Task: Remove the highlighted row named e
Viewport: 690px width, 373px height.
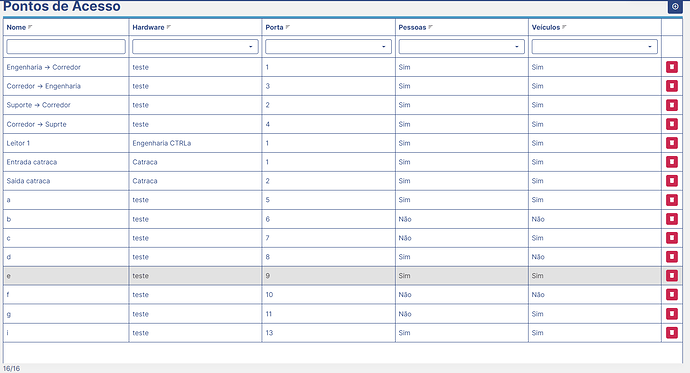Action: [x=672, y=276]
